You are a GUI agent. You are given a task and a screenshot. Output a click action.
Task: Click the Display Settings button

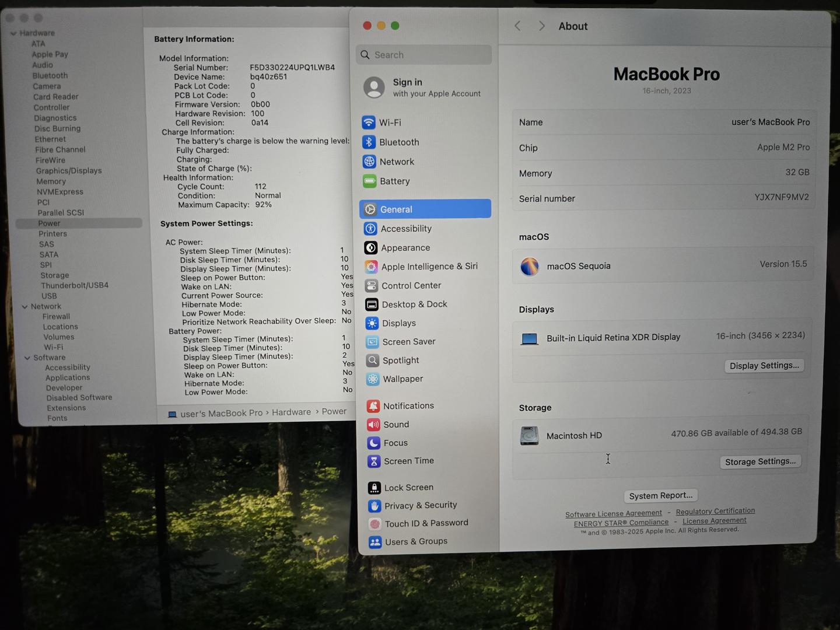(764, 366)
